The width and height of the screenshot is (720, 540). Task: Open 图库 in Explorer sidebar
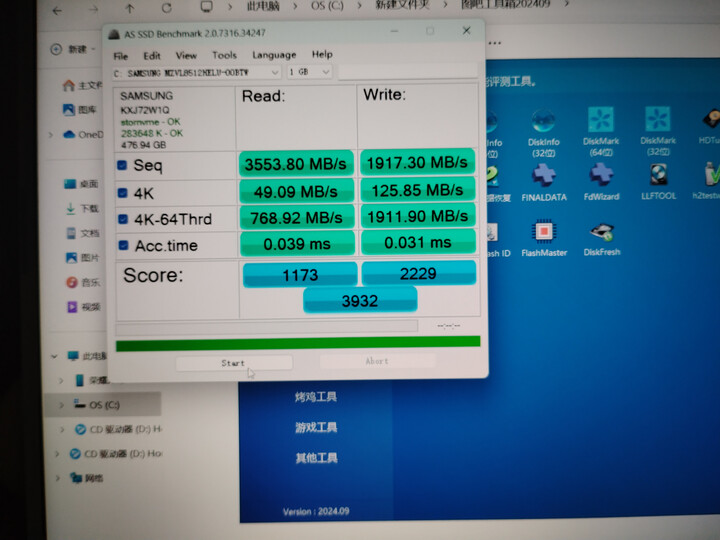coord(80,110)
